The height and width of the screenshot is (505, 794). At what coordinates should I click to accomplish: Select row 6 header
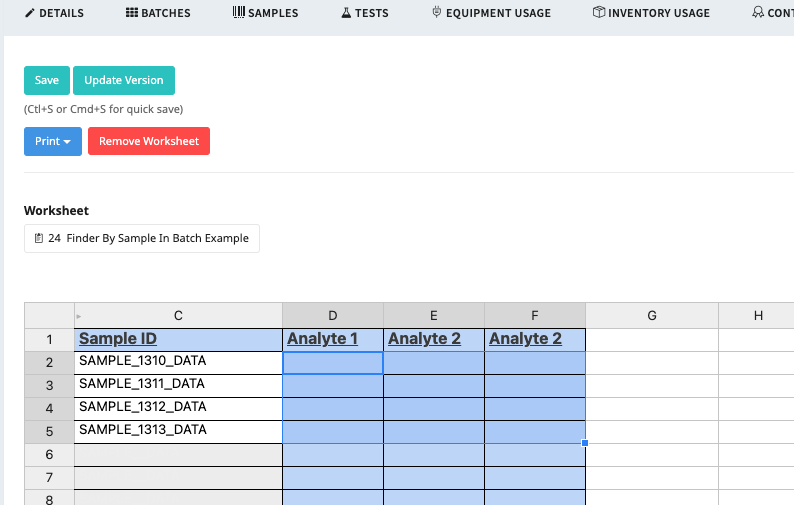49,455
